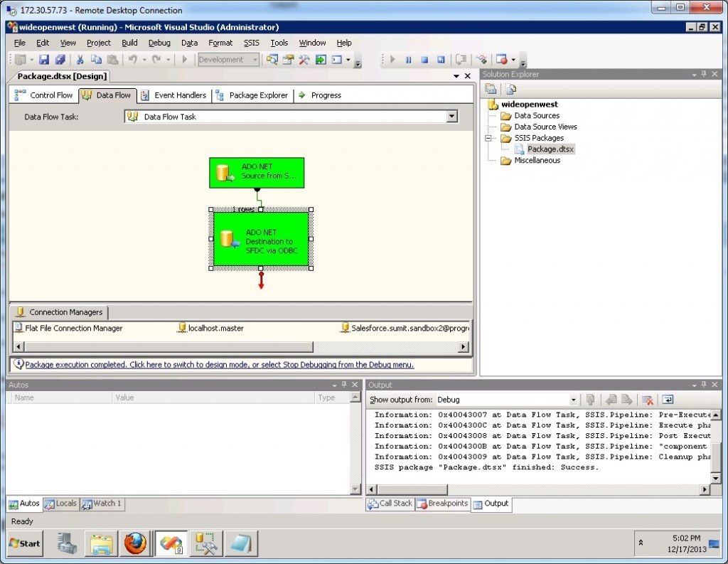Open Firefox from the Windows taskbar

(135, 543)
